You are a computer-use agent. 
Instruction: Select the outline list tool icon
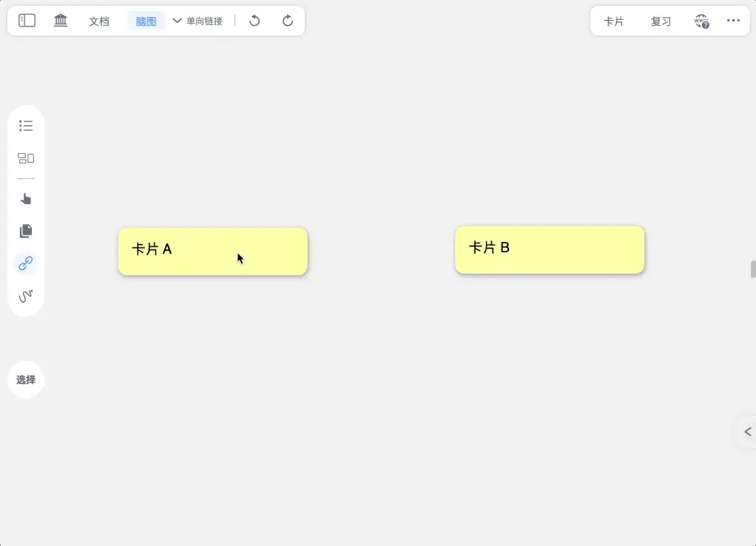26,126
